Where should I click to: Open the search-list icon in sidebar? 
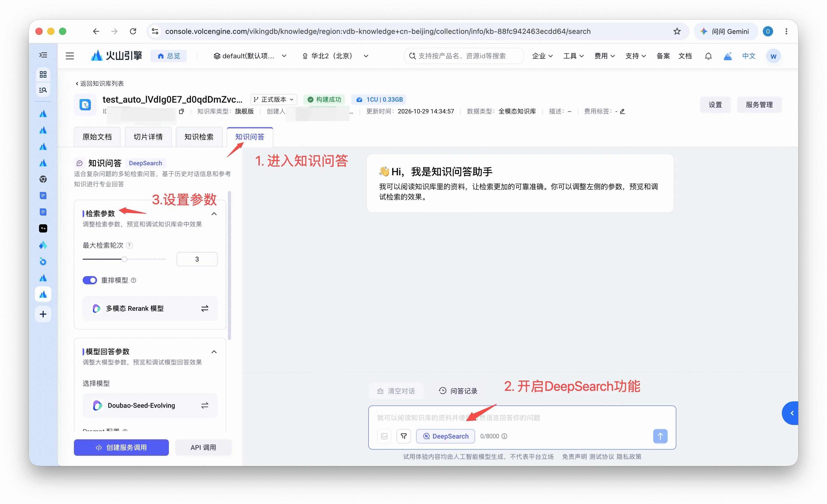click(x=43, y=90)
